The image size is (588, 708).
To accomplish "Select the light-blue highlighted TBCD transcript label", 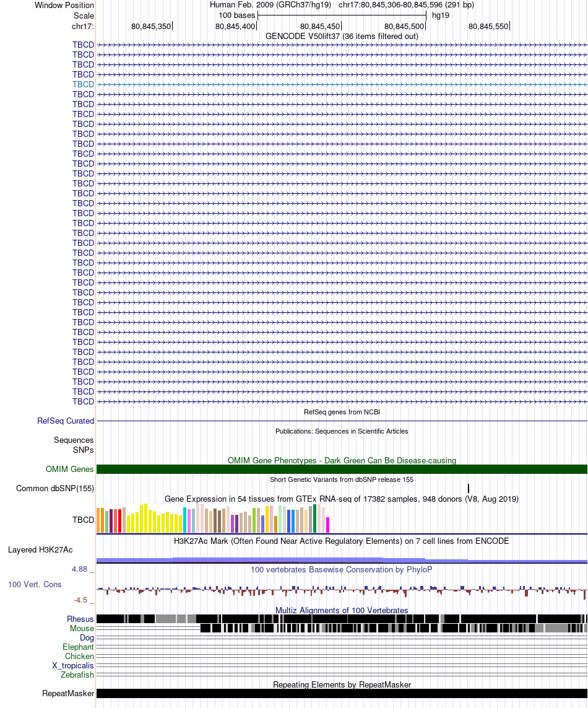I will coord(83,84).
